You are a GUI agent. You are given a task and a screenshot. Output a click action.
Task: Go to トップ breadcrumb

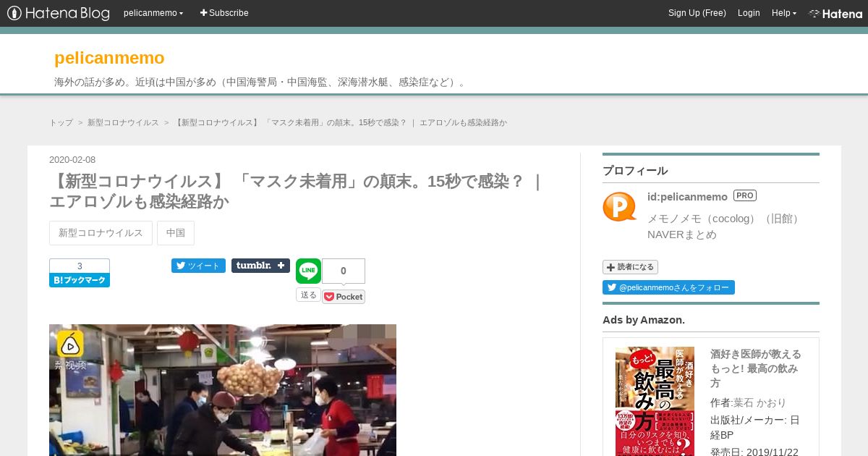[61, 122]
